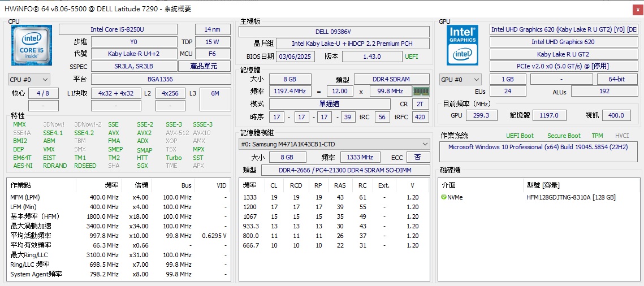Screen dimensions: 644x286
Task: Click the 2T command rate field
Action: point(420,104)
